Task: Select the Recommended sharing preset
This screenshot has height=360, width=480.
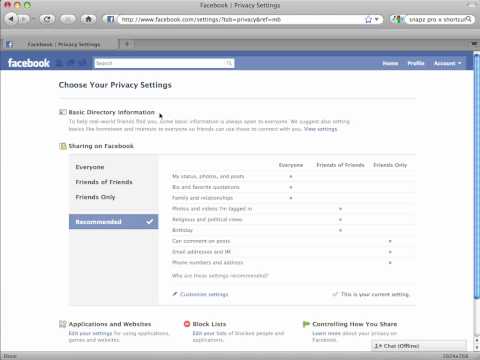Action: (x=114, y=222)
